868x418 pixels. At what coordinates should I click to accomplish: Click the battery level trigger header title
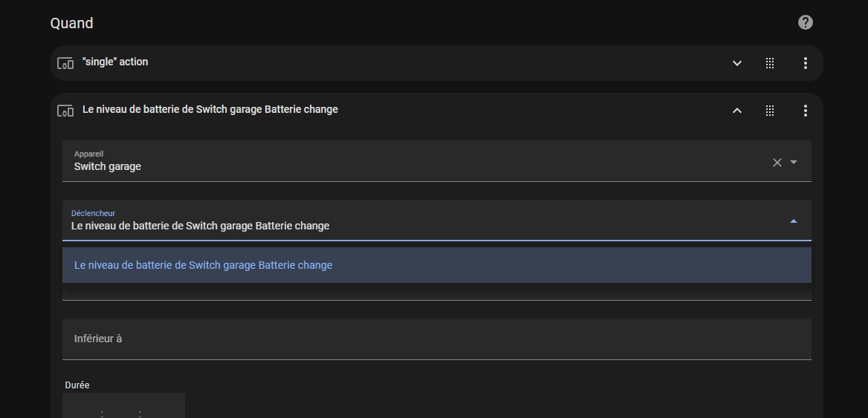click(210, 109)
